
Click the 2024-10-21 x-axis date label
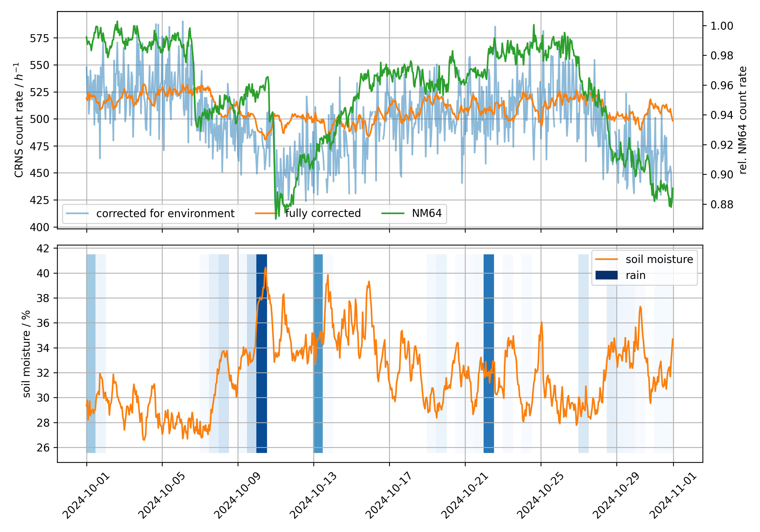[464, 496]
